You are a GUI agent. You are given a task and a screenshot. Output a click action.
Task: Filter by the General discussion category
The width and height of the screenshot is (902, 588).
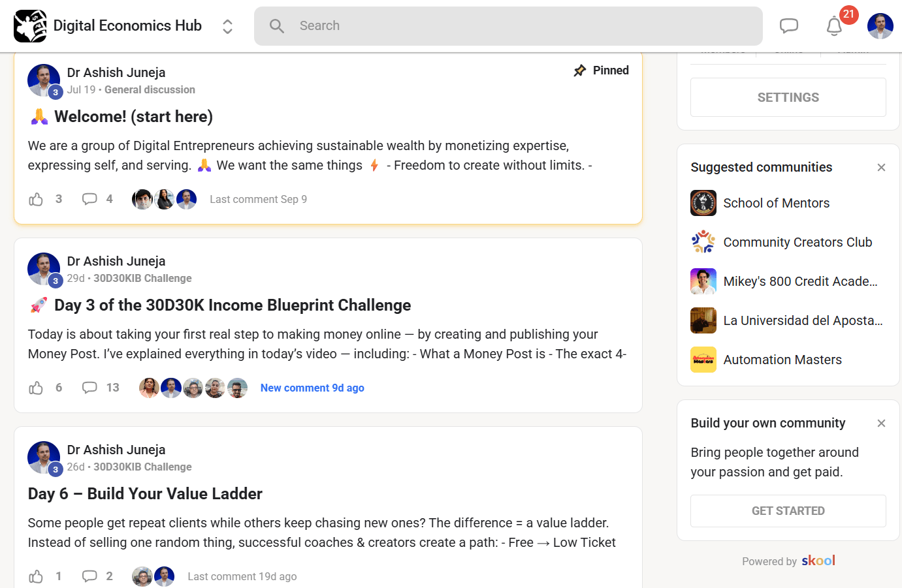pos(150,90)
